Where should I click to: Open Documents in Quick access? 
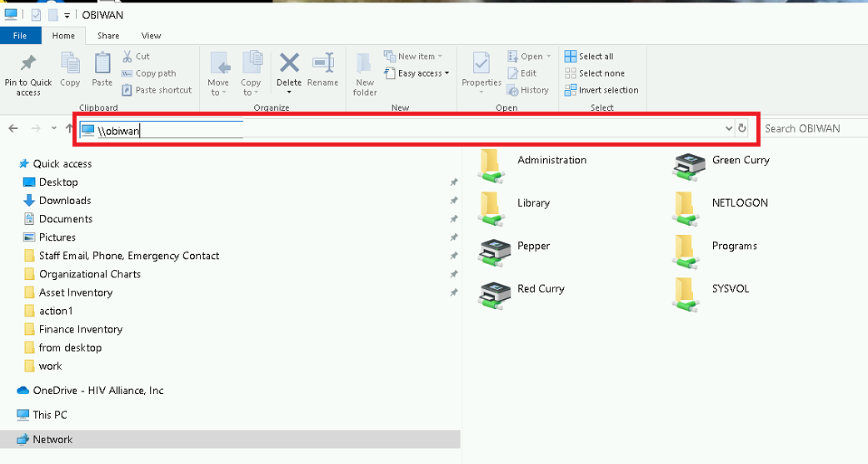(x=58, y=219)
